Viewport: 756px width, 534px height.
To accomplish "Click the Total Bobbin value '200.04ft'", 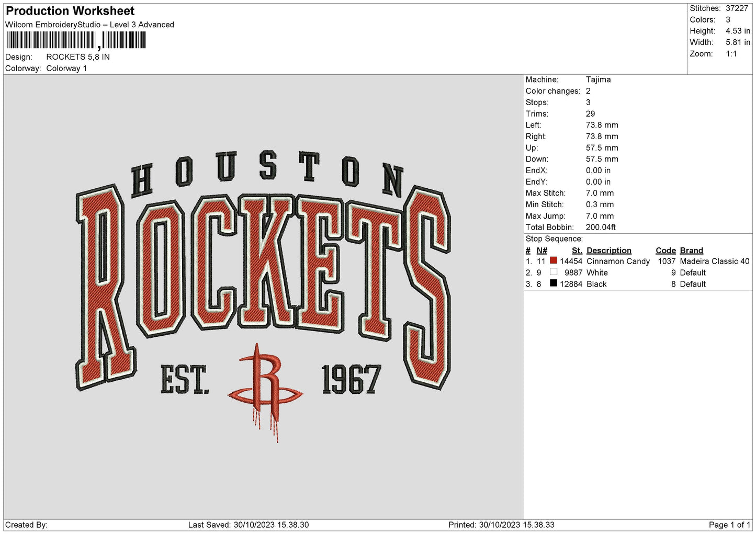I will pyautogui.click(x=601, y=227).
